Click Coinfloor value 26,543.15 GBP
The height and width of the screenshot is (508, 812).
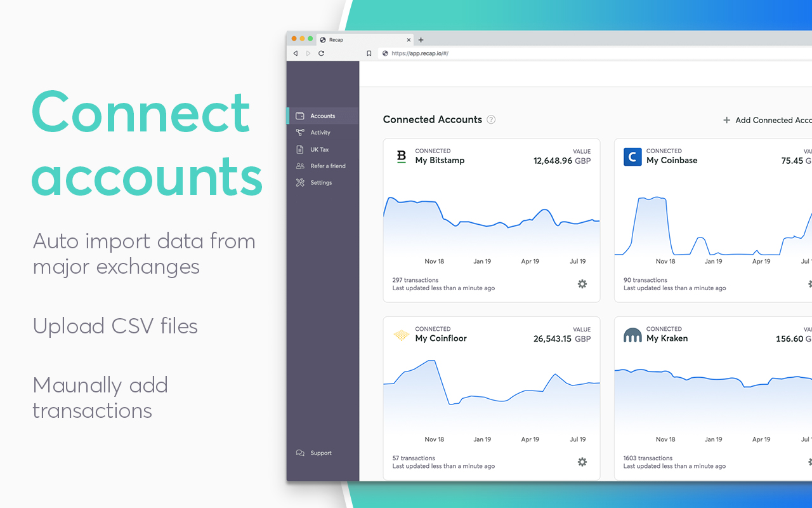click(x=562, y=338)
